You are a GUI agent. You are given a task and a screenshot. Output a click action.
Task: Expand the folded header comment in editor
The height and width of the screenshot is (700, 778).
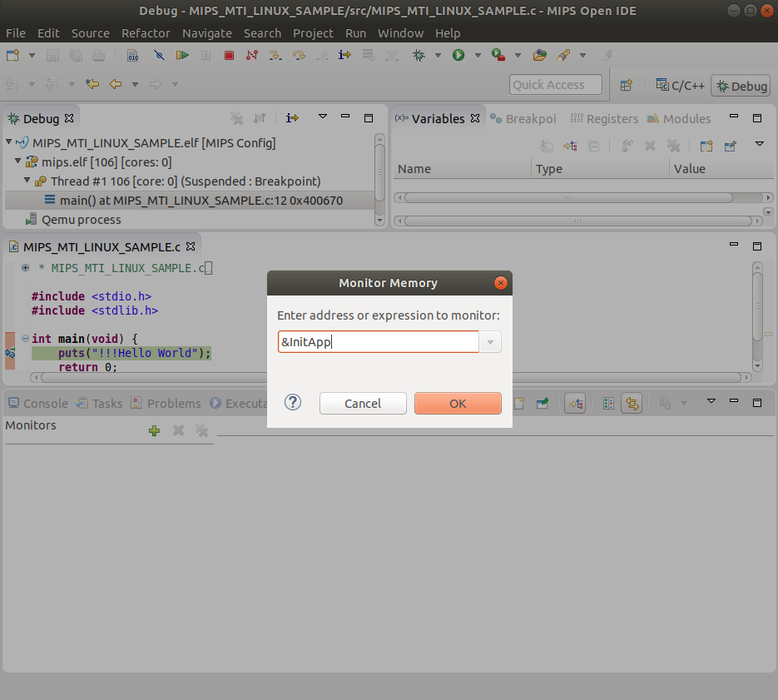point(25,268)
